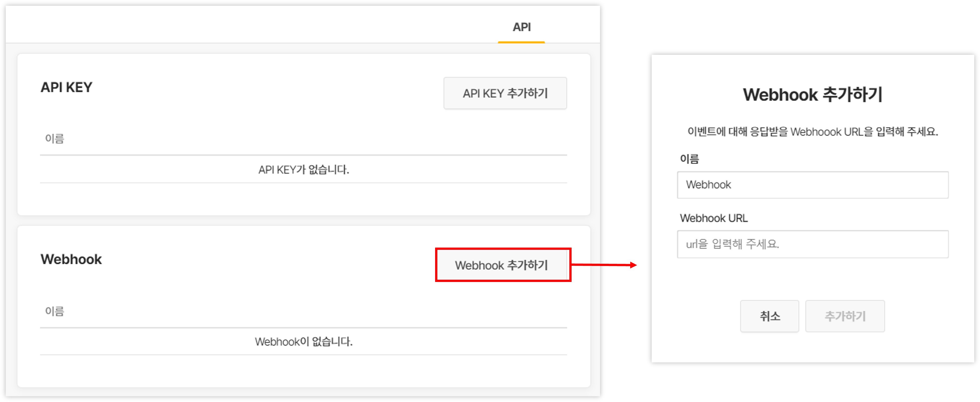This screenshot has height=402, width=980.
Task: Click the Webhook section heading
Action: point(71,259)
